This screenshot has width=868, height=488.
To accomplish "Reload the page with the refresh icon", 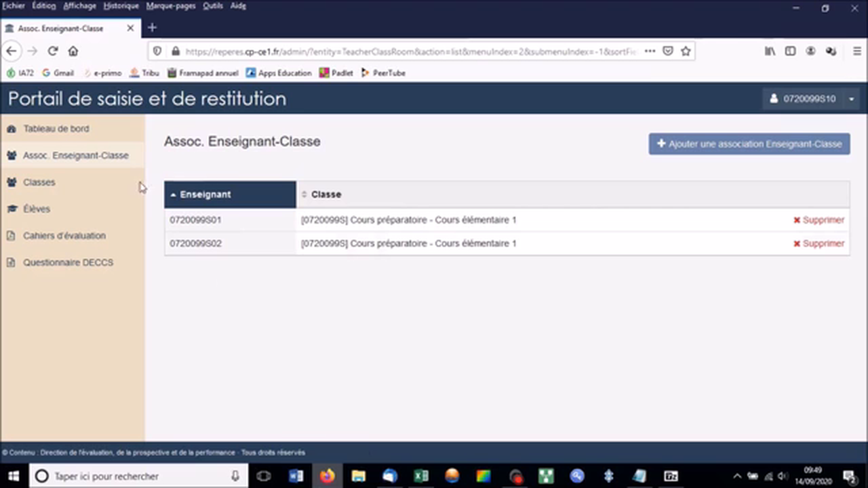I will [x=53, y=51].
